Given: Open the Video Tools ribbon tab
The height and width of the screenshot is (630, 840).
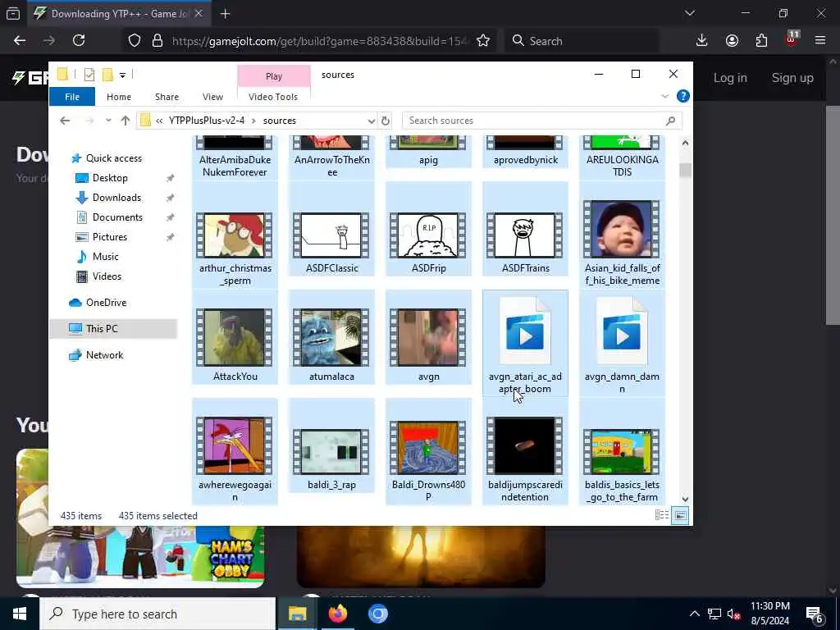Looking at the screenshot, I should click(x=273, y=97).
